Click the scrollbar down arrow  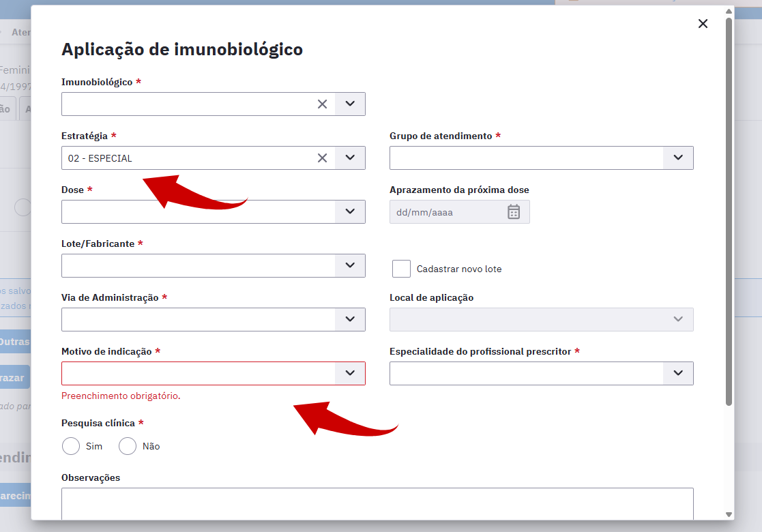pos(729,514)
